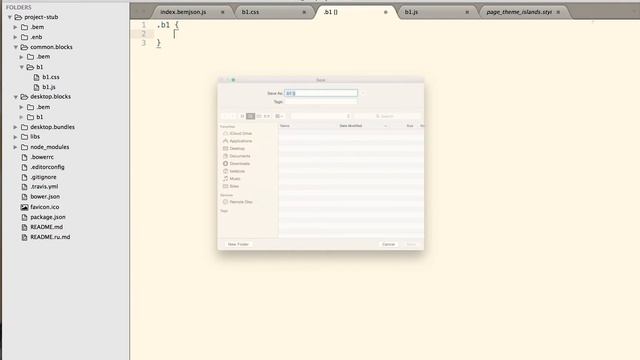Click the favicon.ico image file icon
The height and width of the screenshot is (360, 640).
click(24, 207)
